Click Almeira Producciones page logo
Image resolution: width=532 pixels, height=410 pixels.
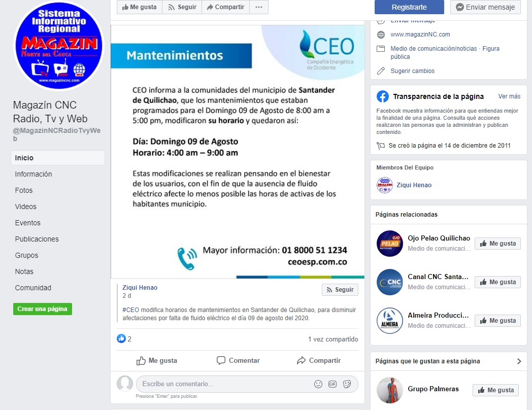coord(389,321)
